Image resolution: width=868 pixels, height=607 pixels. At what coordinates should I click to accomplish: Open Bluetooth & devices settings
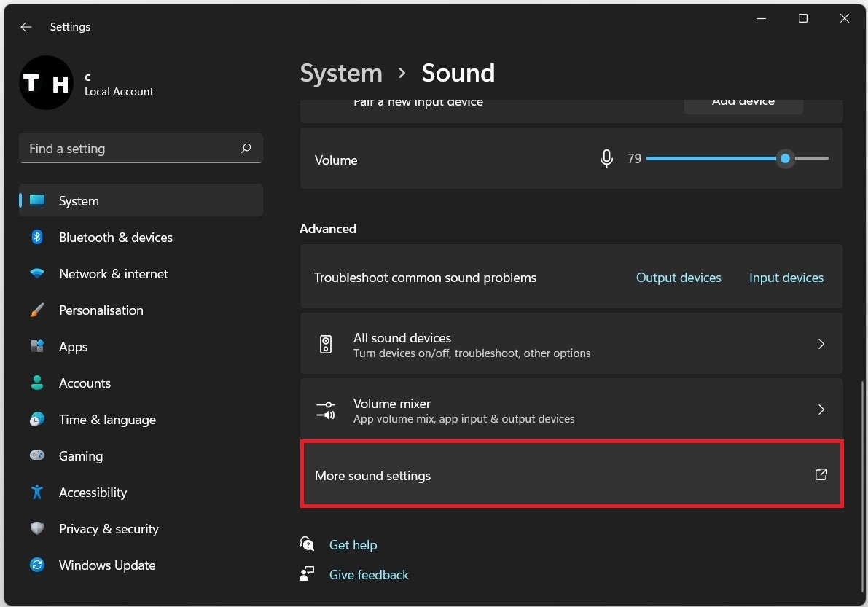115,238
